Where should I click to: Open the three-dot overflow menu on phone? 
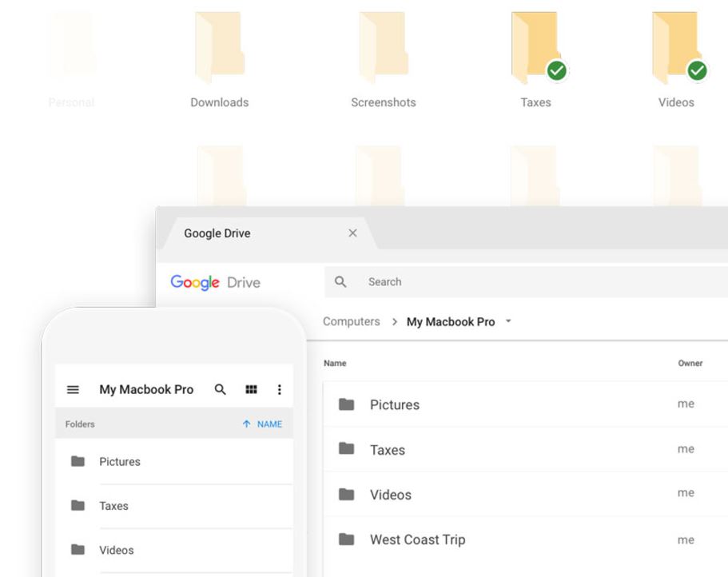coord(279,389)
